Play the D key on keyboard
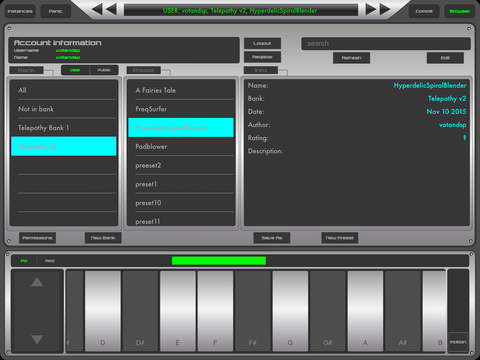This screenshot has width=480, height=360. (x=103, y=311)
